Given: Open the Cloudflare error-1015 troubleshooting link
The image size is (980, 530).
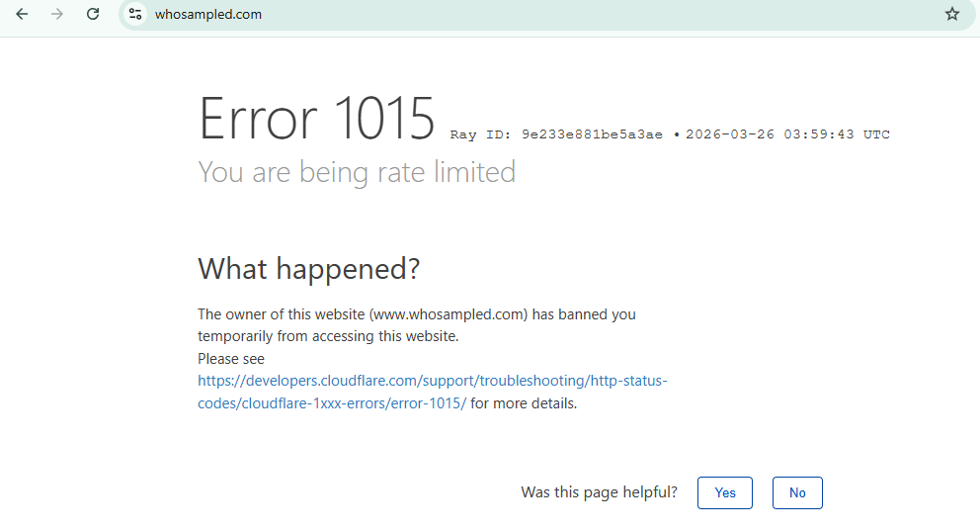Looking at the screenshot, I should (x=433, y=392).
